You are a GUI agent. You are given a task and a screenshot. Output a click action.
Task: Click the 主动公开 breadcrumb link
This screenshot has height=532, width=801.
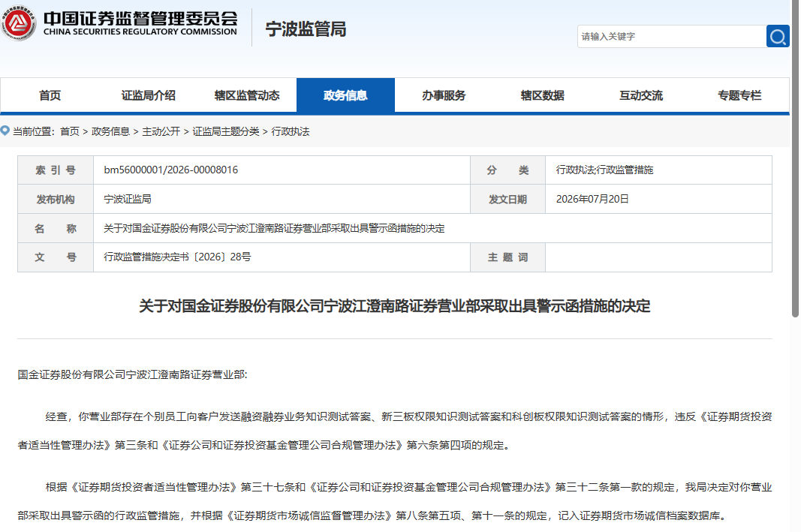161,132
